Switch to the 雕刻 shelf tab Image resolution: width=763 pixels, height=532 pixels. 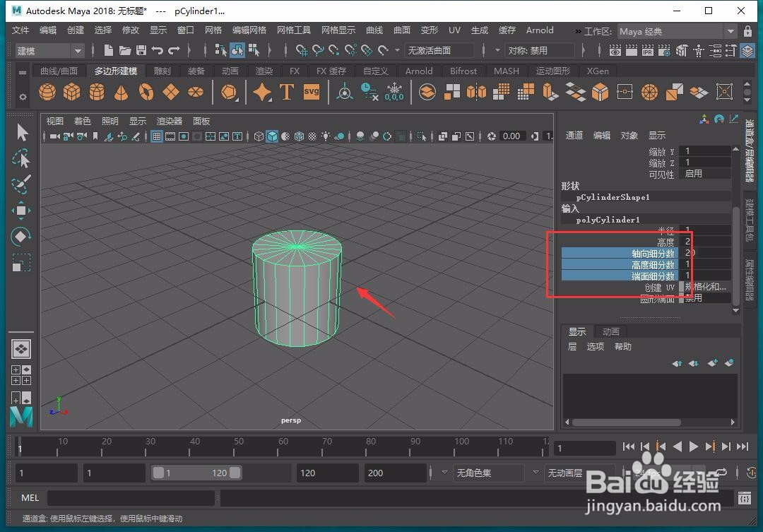click(162, 71)
